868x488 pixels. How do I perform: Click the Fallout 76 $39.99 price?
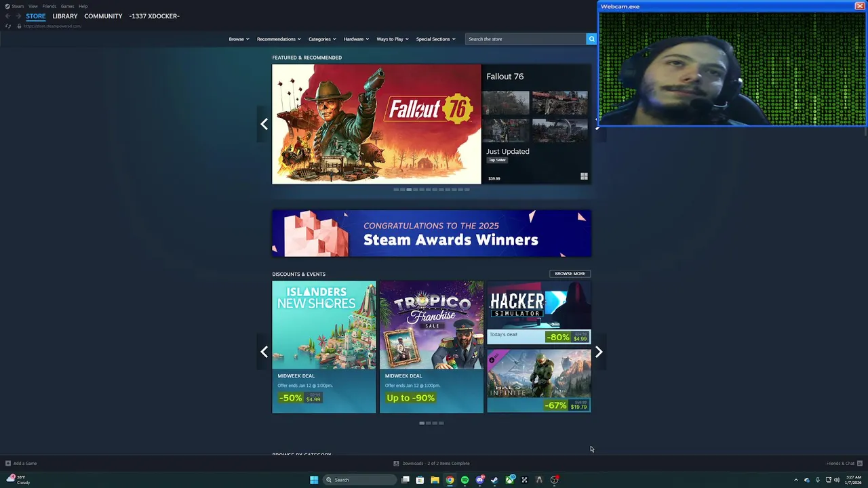pos(494,179)
